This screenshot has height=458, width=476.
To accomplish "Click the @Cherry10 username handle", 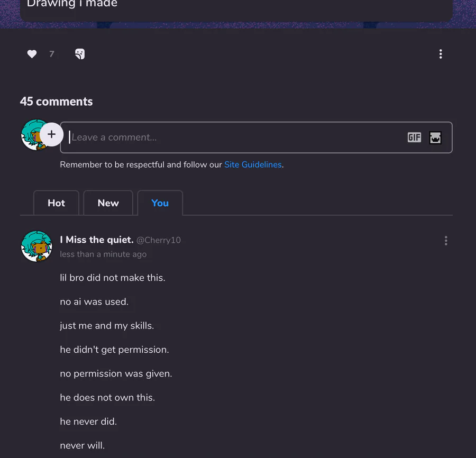I will tap(159, 240).
